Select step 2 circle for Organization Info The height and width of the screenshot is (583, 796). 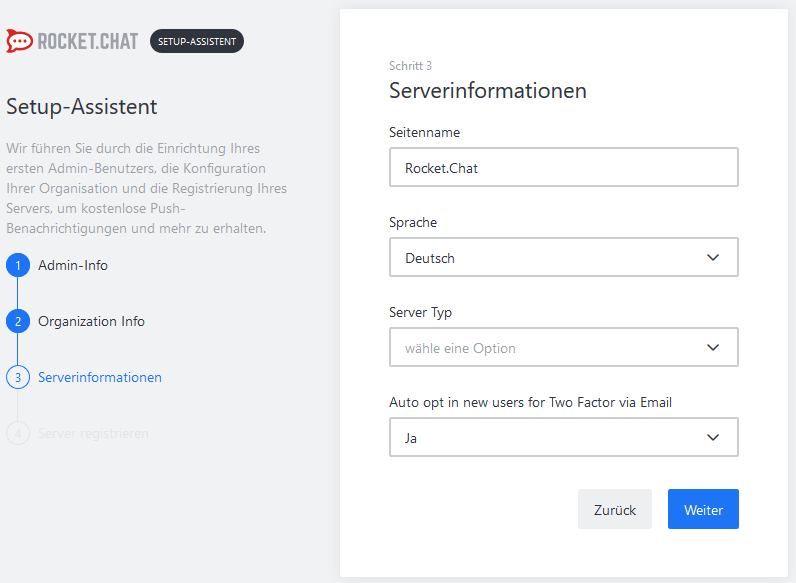[x=18, y=321]
